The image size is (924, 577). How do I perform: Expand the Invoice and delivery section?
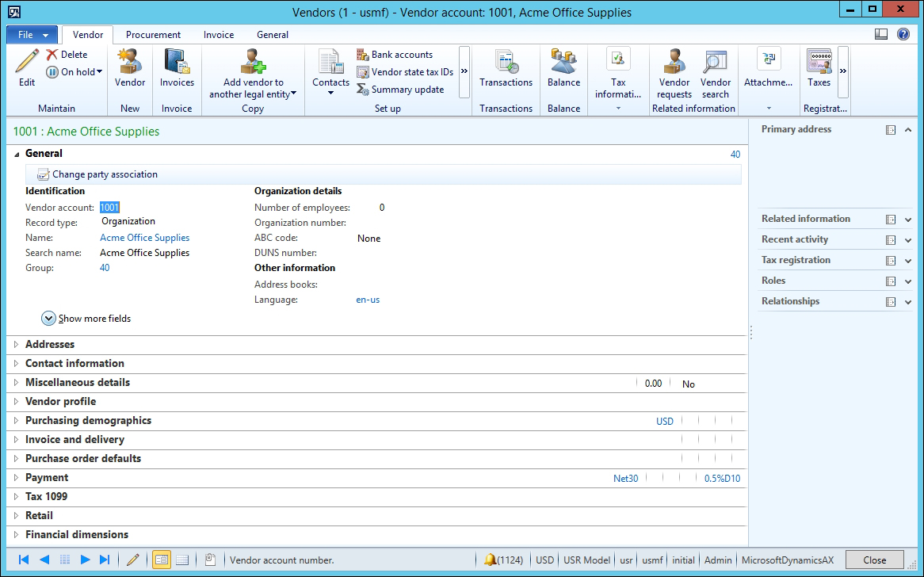click(x=17, y=439)
